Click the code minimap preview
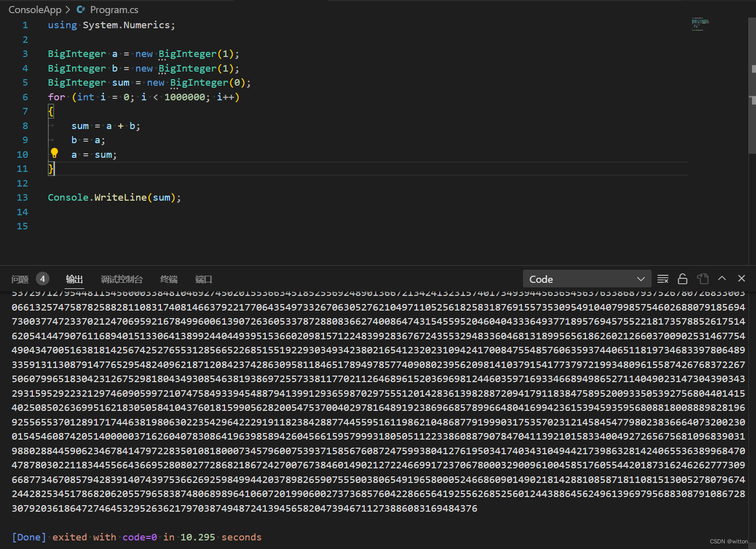 (x=700, y=24)
